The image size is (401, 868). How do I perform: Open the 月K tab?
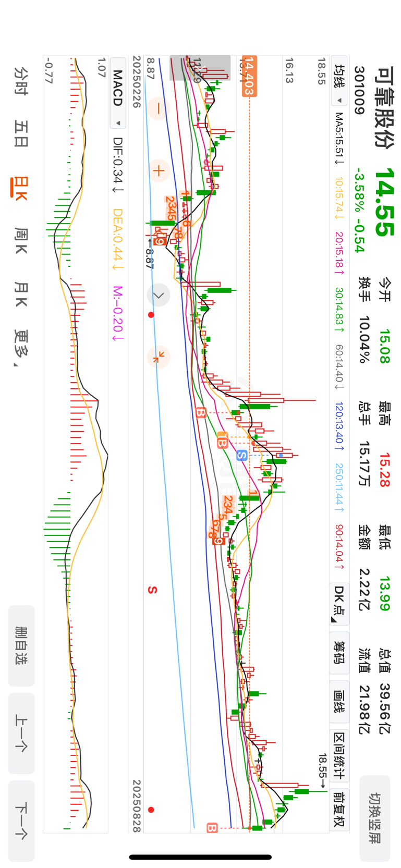click(x=21, y=295)
